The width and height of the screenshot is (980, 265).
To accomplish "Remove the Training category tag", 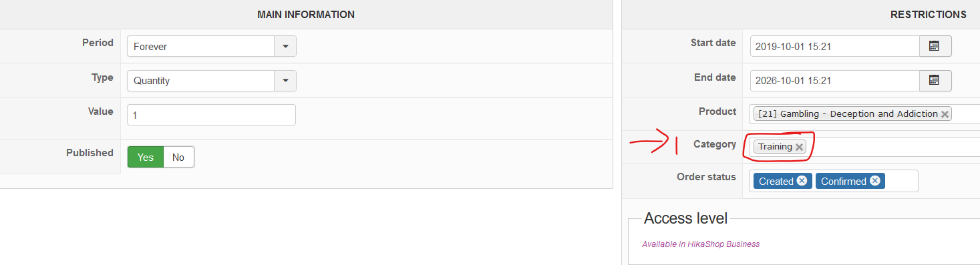I will click(799, 147).
